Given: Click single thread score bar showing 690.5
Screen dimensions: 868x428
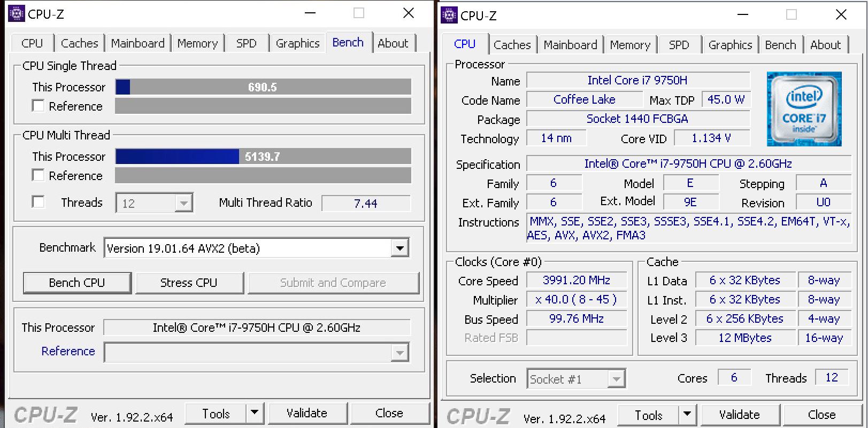Looking at the screenshot, I should [x=263, y=87].
